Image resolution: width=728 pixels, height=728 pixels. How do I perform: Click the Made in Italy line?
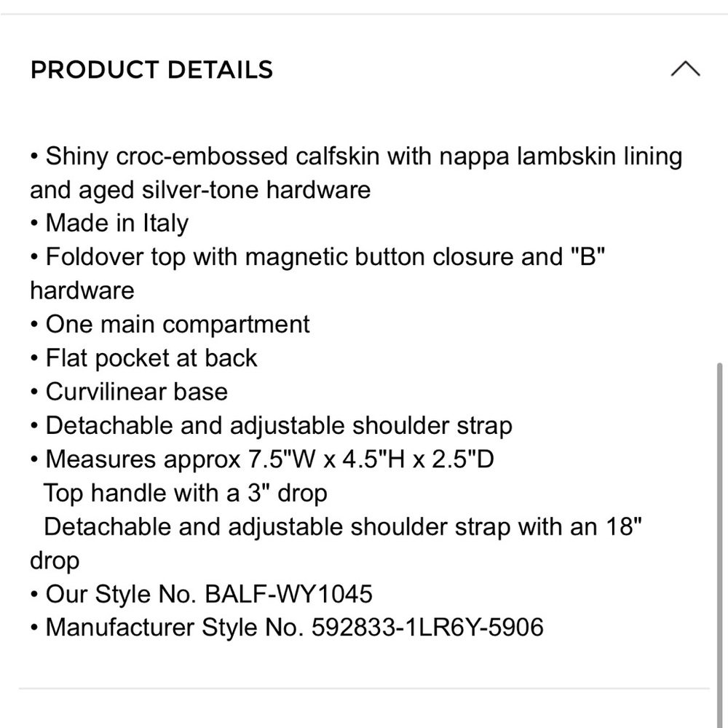110,223
